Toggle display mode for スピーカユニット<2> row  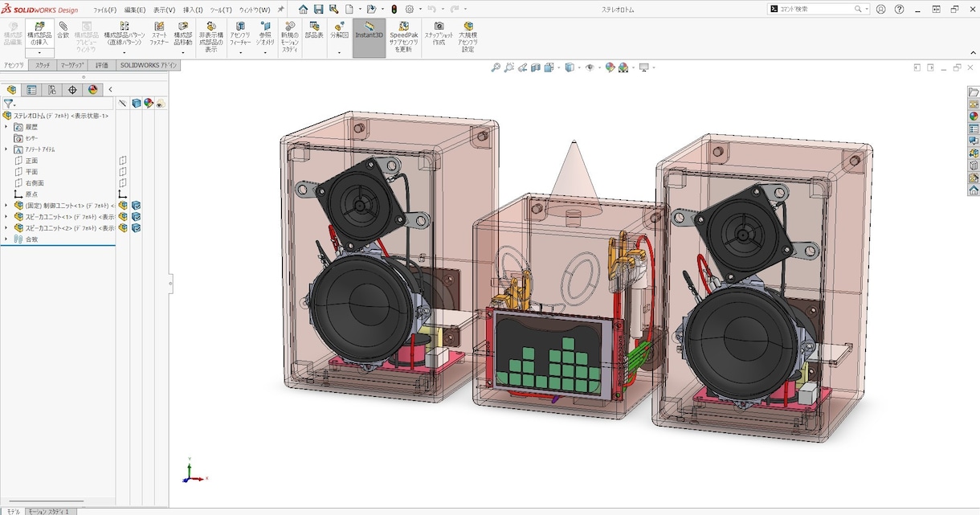136,228
